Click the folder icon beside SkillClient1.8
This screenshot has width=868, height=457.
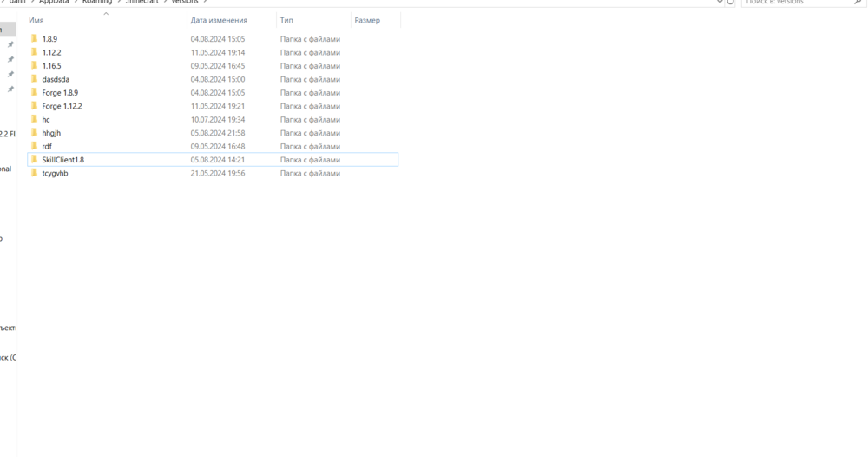coord(35,160)
